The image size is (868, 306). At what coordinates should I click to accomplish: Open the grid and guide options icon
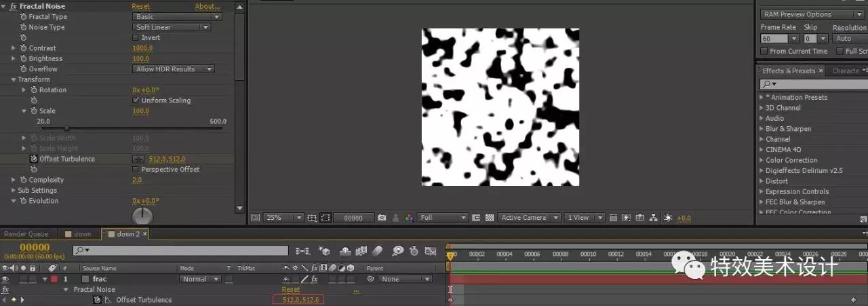pyautogui.click(x=312, y=218)
